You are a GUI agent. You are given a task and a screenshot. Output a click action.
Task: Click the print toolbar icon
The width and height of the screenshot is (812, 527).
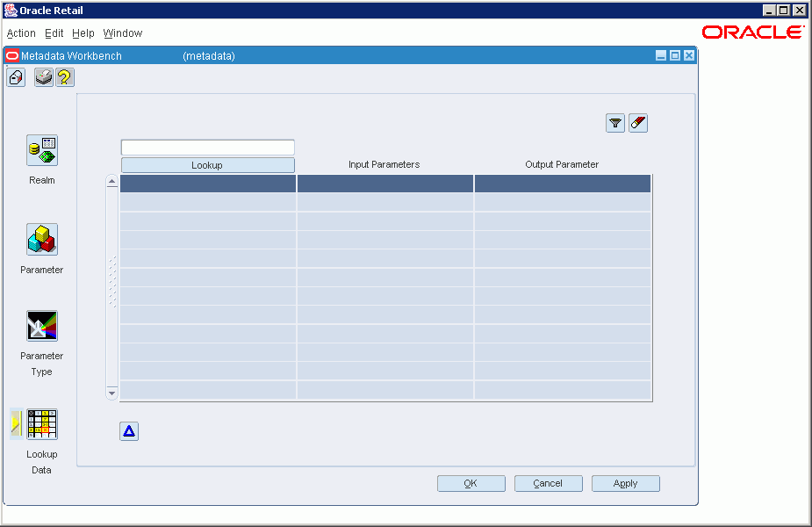44,77
